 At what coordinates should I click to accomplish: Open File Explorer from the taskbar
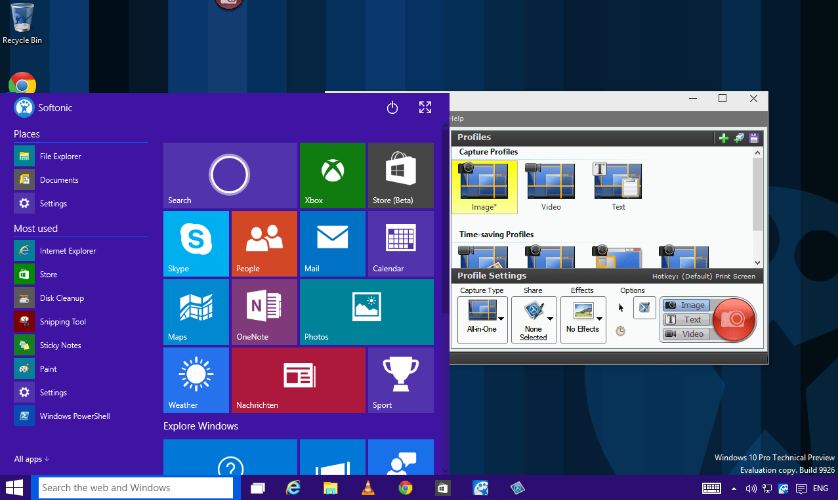(330, 488)
